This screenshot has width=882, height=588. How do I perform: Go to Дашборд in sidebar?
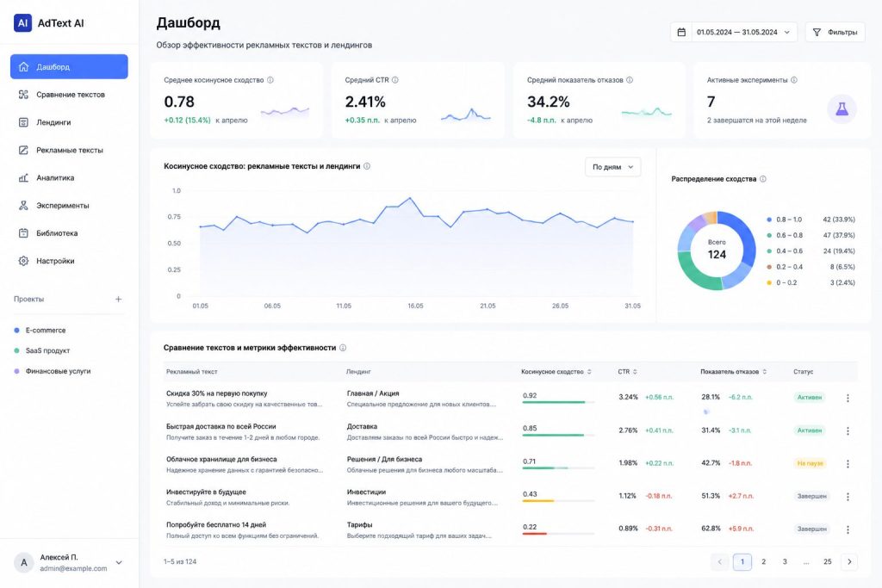coord(69,67)
